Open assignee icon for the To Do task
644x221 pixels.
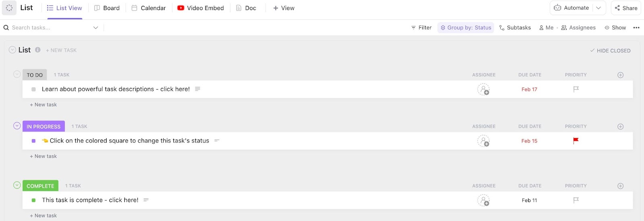483,89
